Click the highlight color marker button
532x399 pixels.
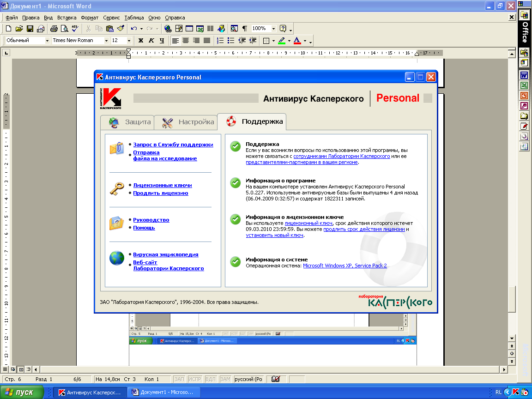(282, 41)
